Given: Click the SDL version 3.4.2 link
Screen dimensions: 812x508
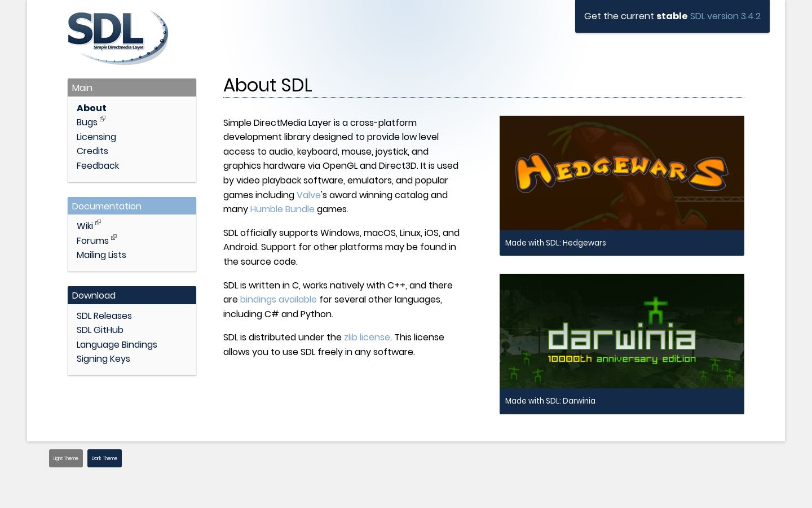Looking at the screenshot, I should 725,16.
